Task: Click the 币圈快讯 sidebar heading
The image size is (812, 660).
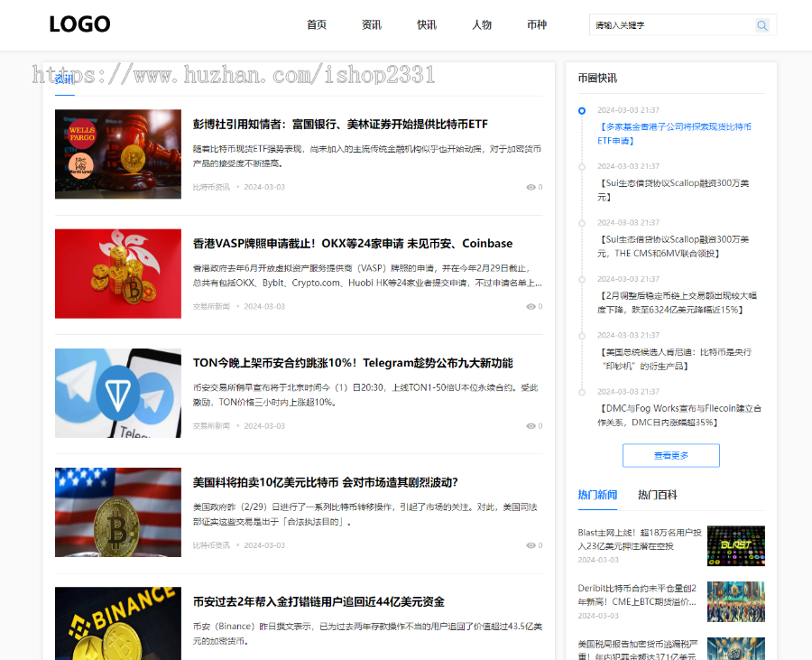Action: pos(597,79)
